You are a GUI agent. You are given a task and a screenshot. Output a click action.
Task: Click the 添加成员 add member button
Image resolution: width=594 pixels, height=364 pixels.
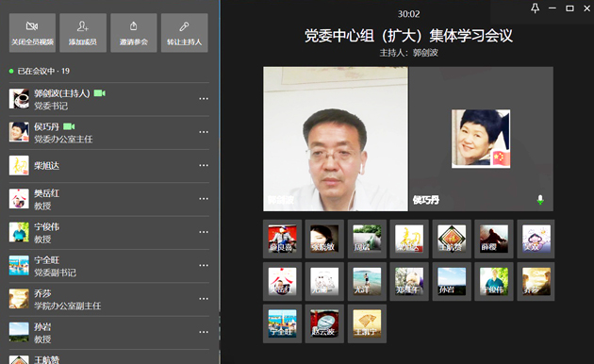[83, 33]
